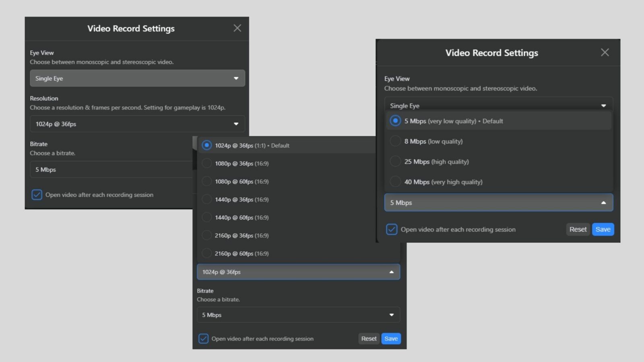Click Reset in the dialog listing resolution options
Viewport: 644px width, 362px height.
click(x=369, y=339)
